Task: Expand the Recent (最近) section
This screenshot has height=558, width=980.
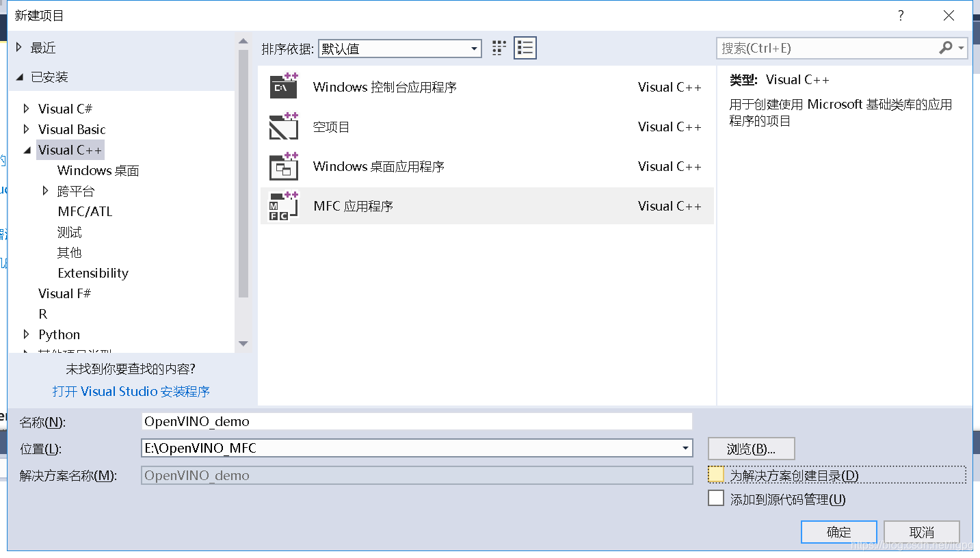Action: click(x=19, y=47)
